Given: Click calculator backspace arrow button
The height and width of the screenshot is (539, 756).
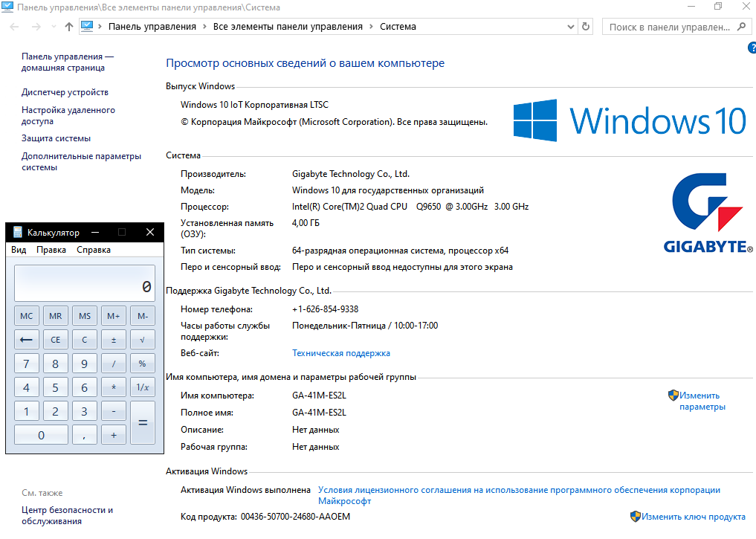Looking at the screenshot, I should click(27, 340).
